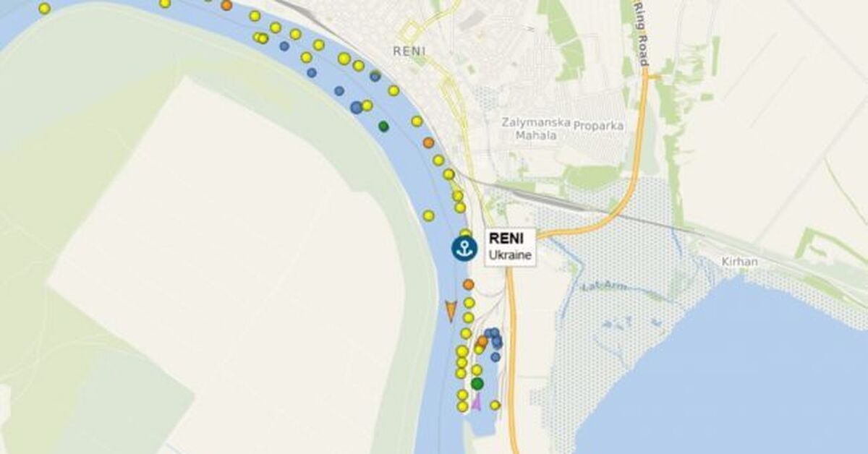868x454 pixels.
Task: Select the dark green vessel marker on river
Action: point(383,127)
